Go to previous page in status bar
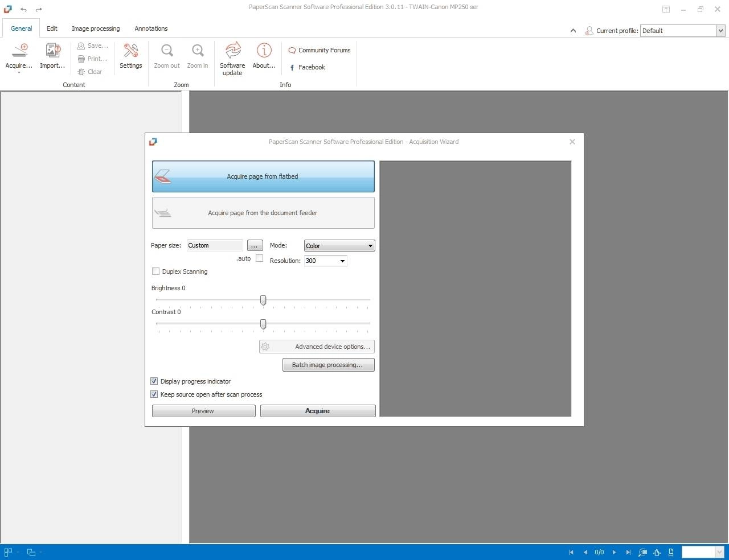This screenshot has width=729, height=560. coord(585,552)
